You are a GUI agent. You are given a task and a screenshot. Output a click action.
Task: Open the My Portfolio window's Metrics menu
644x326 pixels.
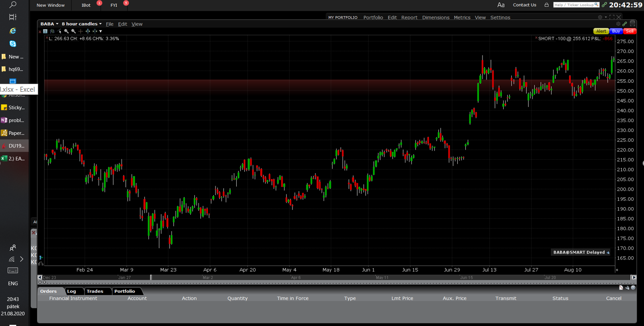[462, 18]
